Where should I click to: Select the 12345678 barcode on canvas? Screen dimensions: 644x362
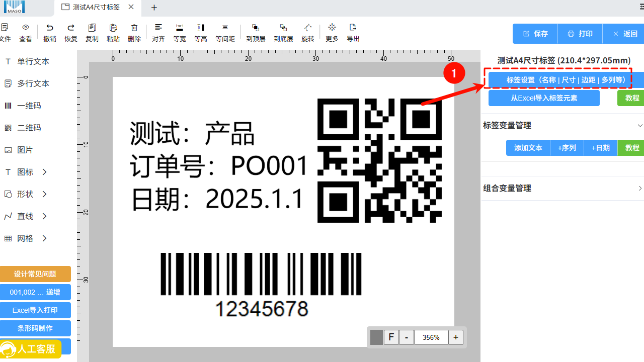[261, 284]
